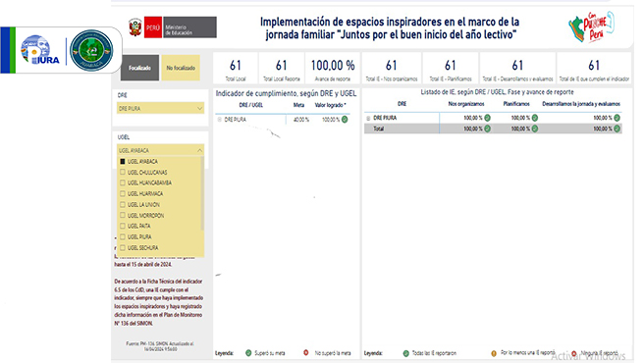Click the DRE column header in listing table
The image size is (644, 363).
pos(402,104)
